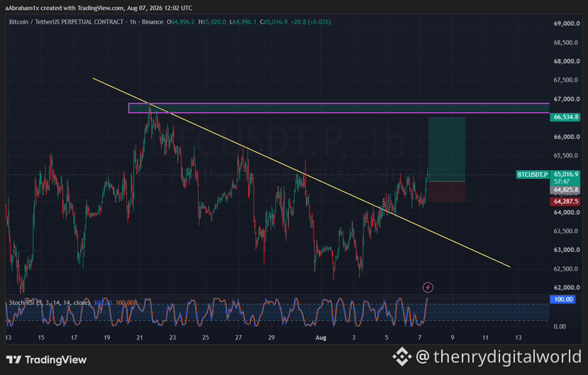This screenshot has height=375, width=588.
Task: Click date 5 on the time axis
Action: [x=387, y=338]
